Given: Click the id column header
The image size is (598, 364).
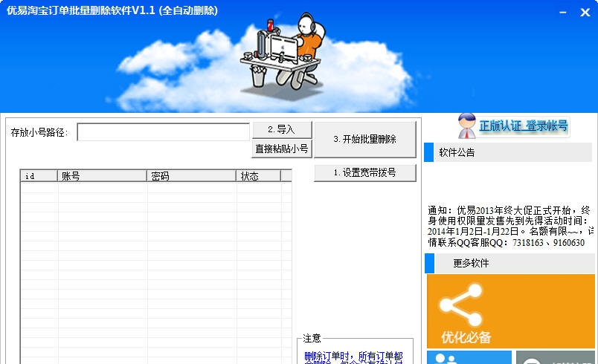Looking at the screenshot, I should click(x=39, y=176).
